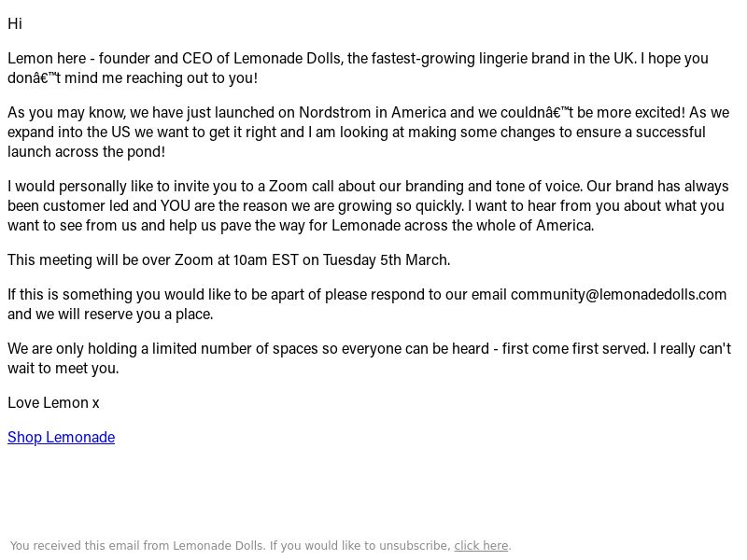747x560 pixels.
Task: Click the "10am EST" meeting time
Action: (265, 260)
